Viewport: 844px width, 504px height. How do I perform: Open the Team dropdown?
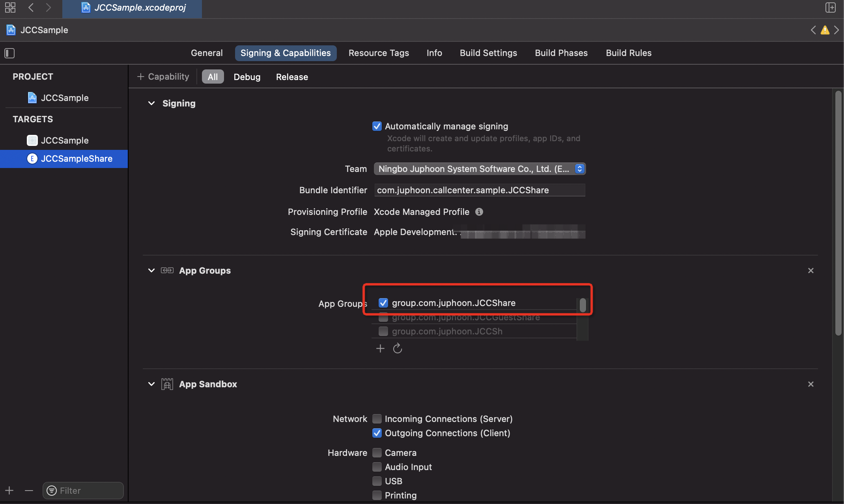point(480,169)
